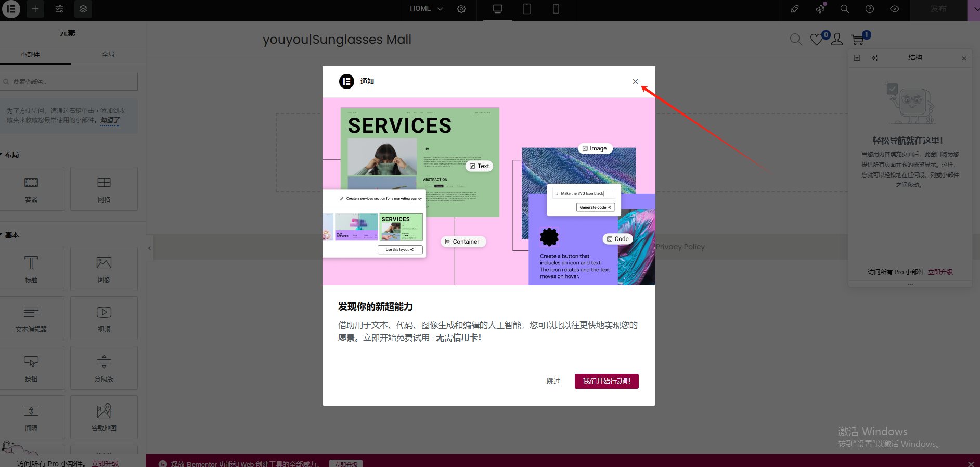Click the add element plus icon
The height and width of the screenshot is (467, 980).
tap(35, 9)
